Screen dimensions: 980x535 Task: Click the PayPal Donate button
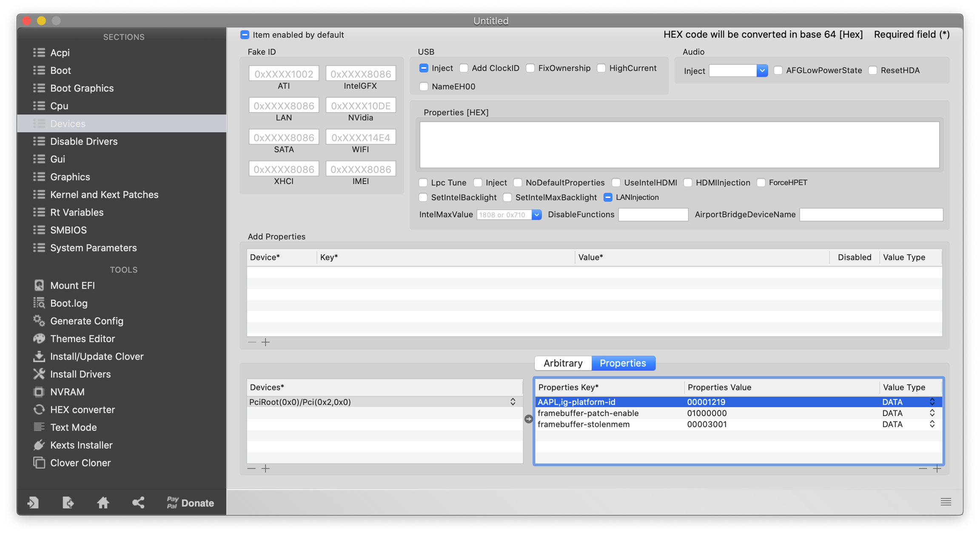190,503
